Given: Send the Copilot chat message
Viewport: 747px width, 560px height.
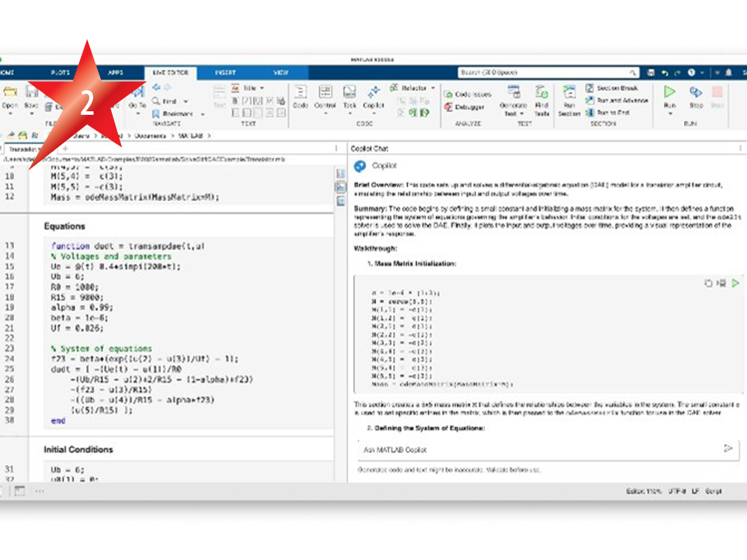Looking at the screenshot, I should tap(728, 449).
